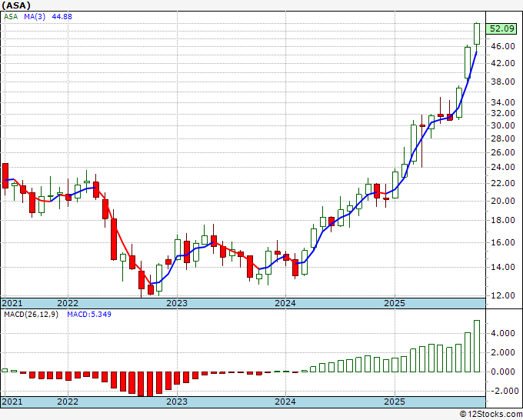Click the MACD:5.349 value readout

pyautogui.click(x=89, y=315)
